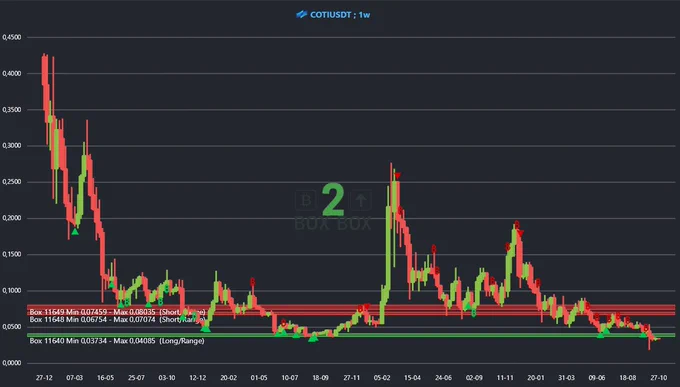Click the 20-02 date axis label
The image size is (680, 387).
(x=229, y=378)
